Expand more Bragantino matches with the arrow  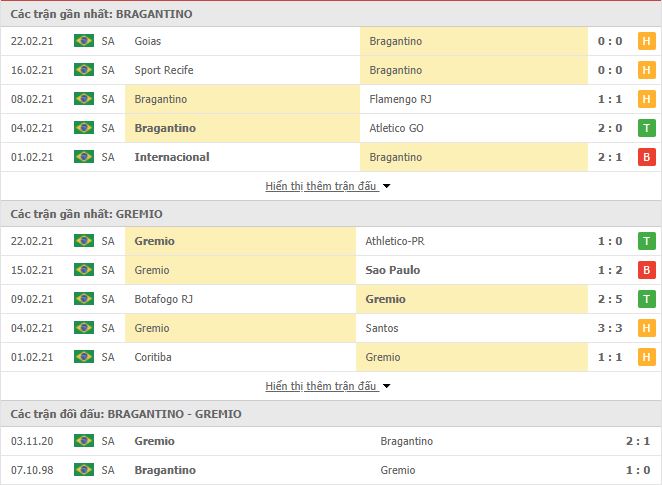coord(386,186)
